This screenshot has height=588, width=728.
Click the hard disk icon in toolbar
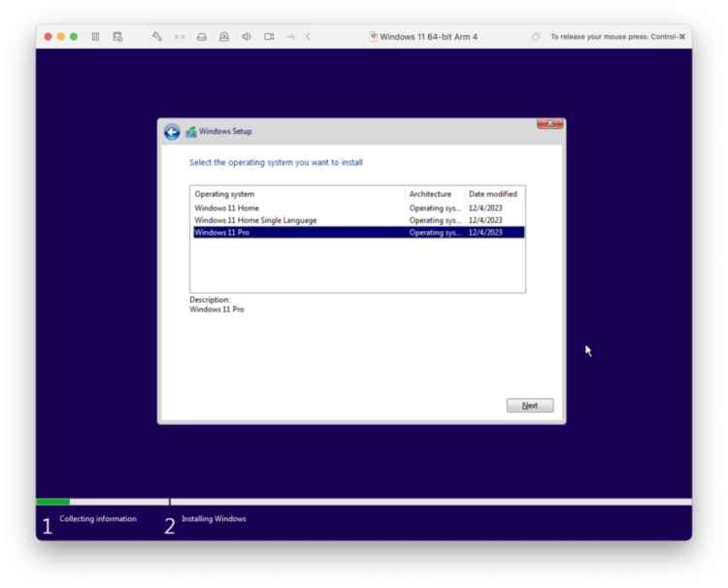[x=202, y=37]
